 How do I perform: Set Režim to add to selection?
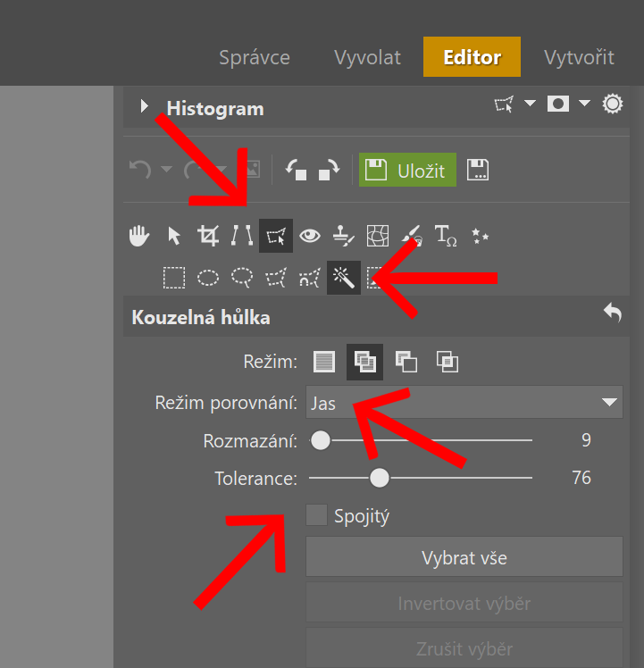(x=364, y=362)
